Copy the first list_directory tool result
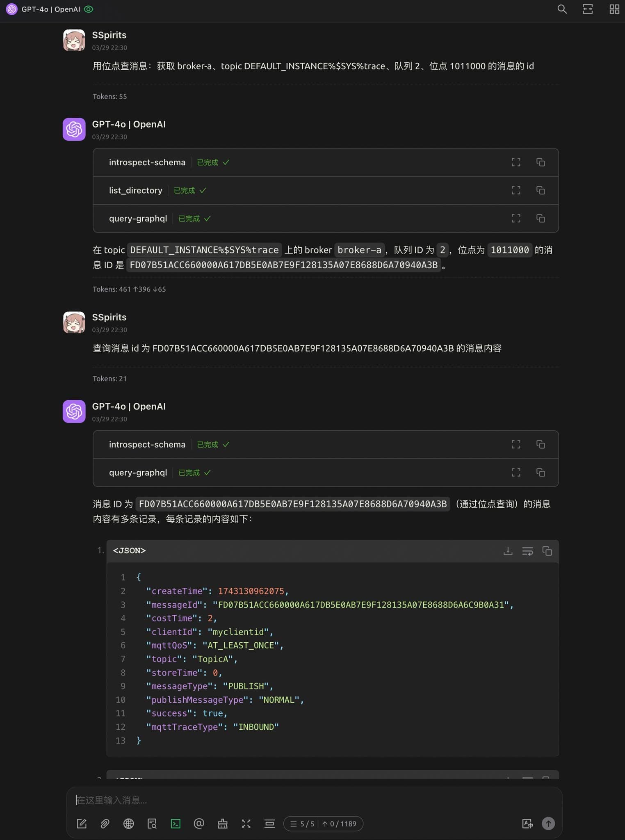This screenshot has width=625, height=840. [x=541, y=190]
